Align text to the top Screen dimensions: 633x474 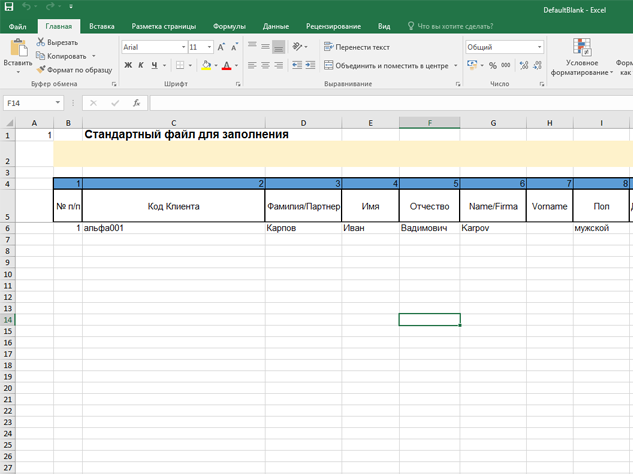[x=252, y=46]
